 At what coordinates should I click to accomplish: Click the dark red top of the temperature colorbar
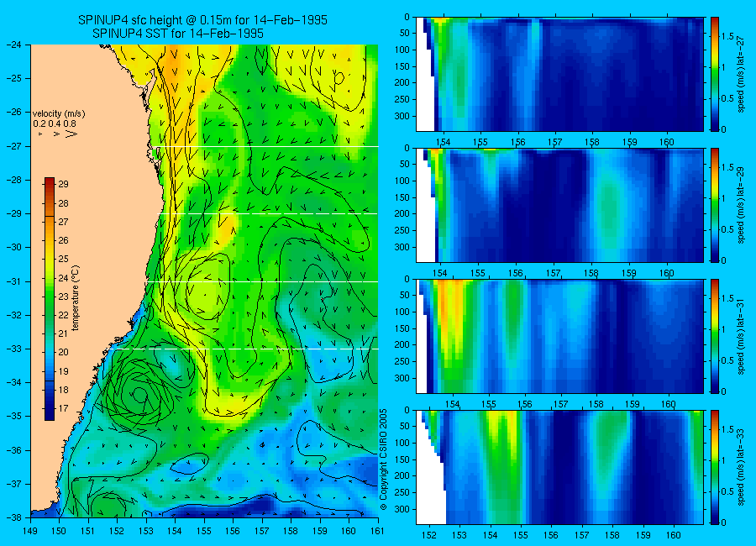click(50, 181)
